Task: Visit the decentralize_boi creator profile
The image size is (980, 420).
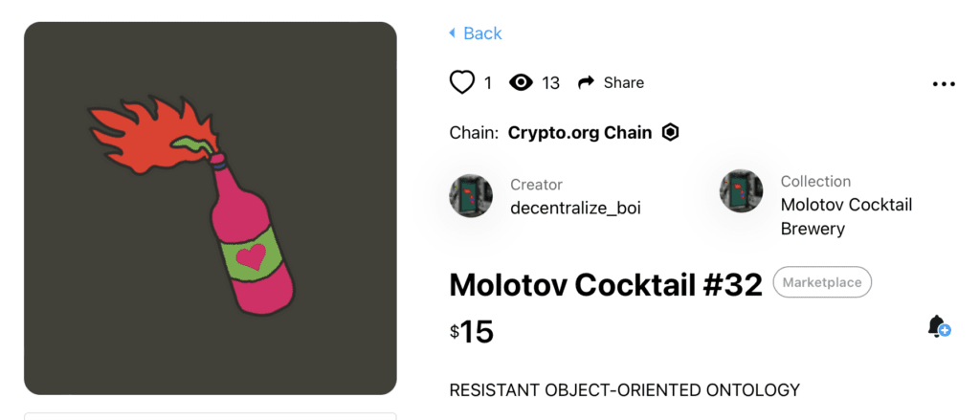Action: click(x=575, y=207)
